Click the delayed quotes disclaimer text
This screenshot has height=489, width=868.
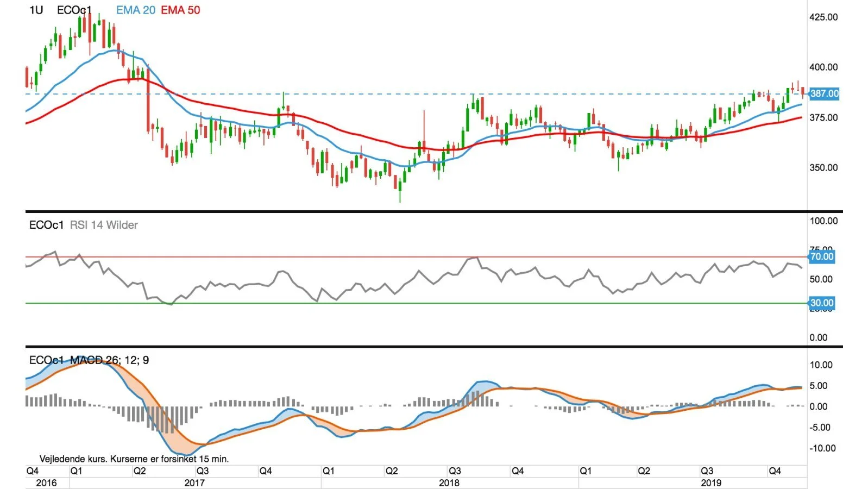coord(134,459)
